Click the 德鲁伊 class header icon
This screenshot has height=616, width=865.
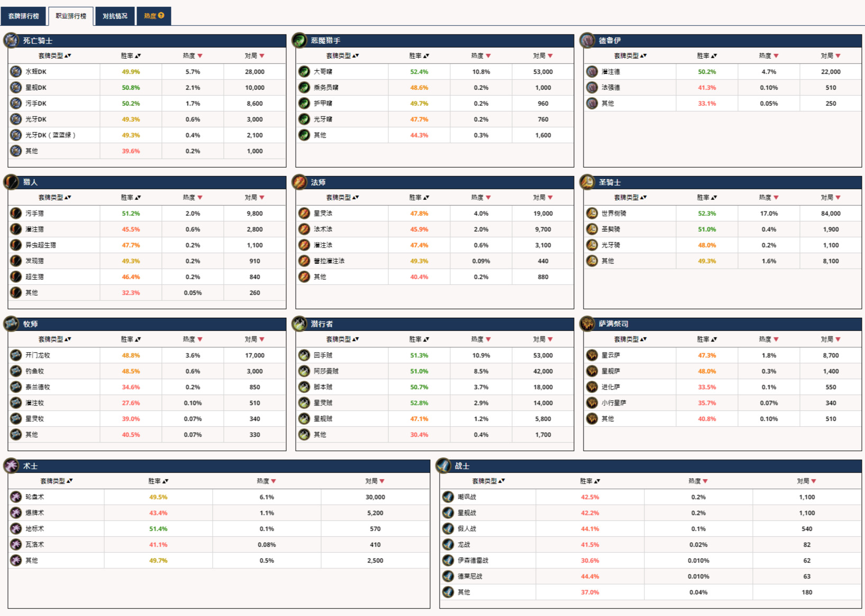point(587,40)
